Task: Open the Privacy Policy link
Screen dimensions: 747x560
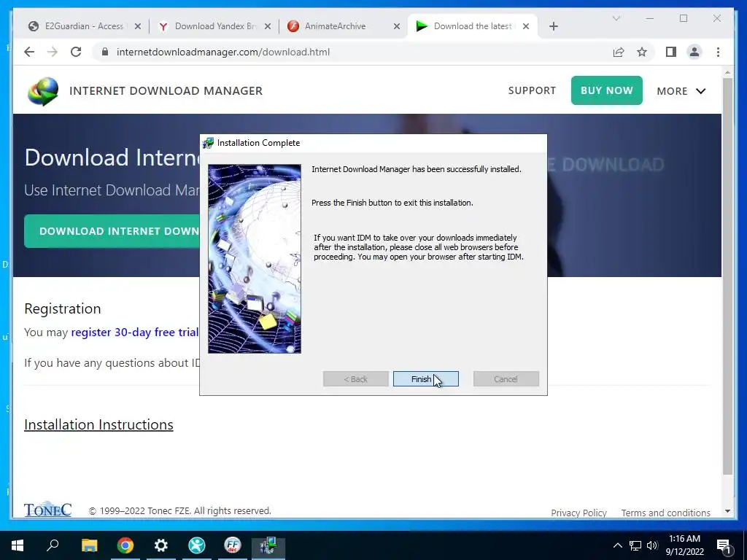Action: [x=578, y=513]
